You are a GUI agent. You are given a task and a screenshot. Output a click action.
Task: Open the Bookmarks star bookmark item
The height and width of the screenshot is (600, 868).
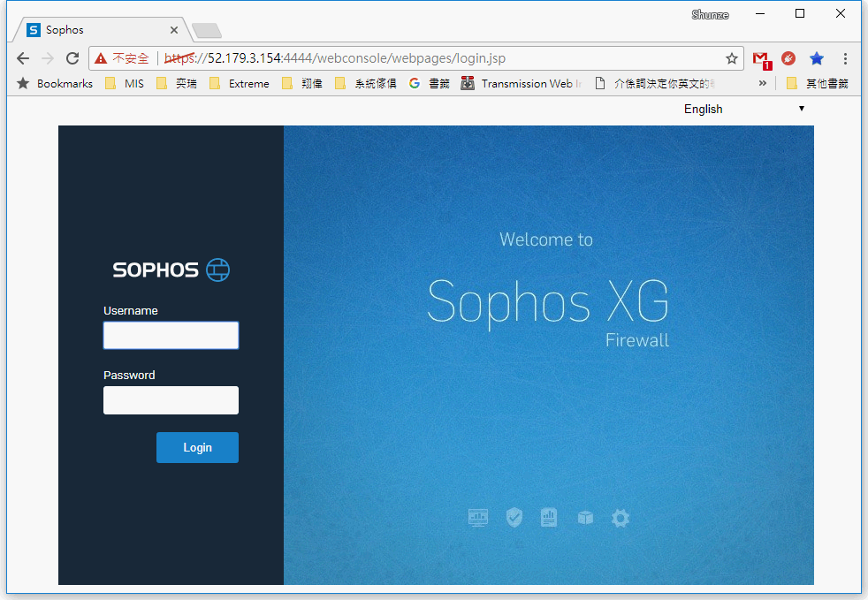tap(55, 84)
